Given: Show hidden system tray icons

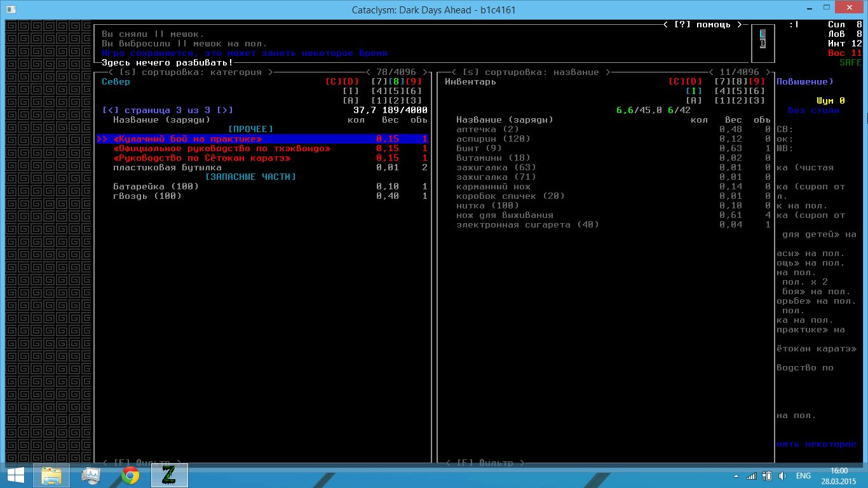Looking at the screenshot, I should (x=736, y=476).
